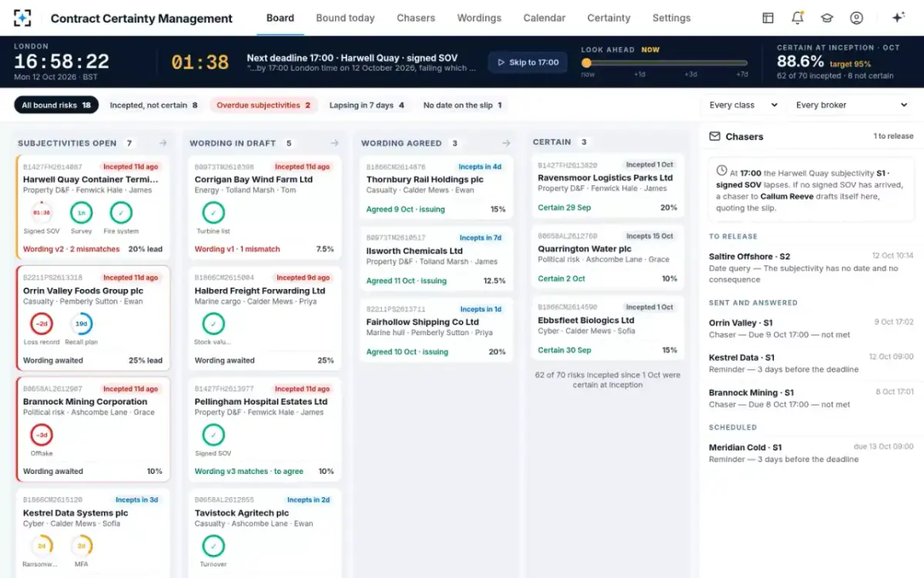Screen dimensions: 924x578
Task: Select the All bound risks filter
Action: click(x=56, y=106)
